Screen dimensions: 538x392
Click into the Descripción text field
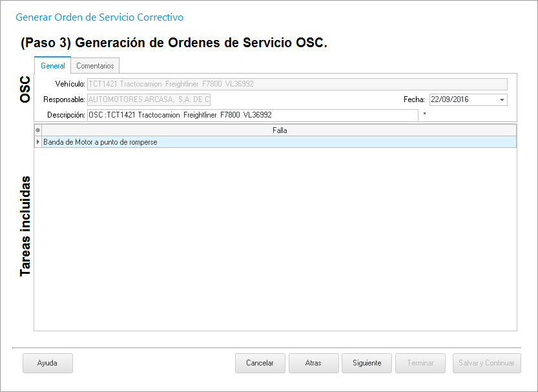click(252, 115)
